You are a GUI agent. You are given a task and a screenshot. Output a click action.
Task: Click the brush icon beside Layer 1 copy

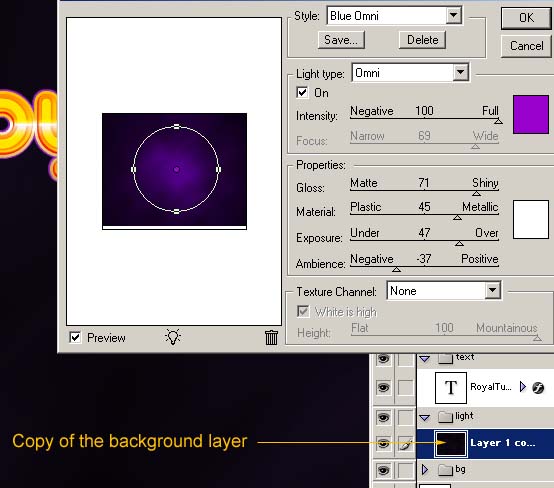click(x=406, y=444)
